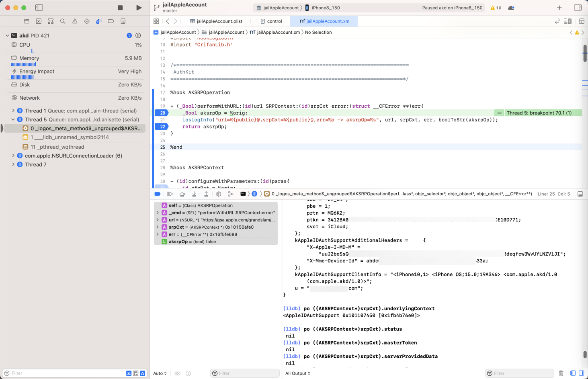Click the jailAppleAccount scheme selector
The height and width of the screenshot is (379, 588).
click(277, 8)
